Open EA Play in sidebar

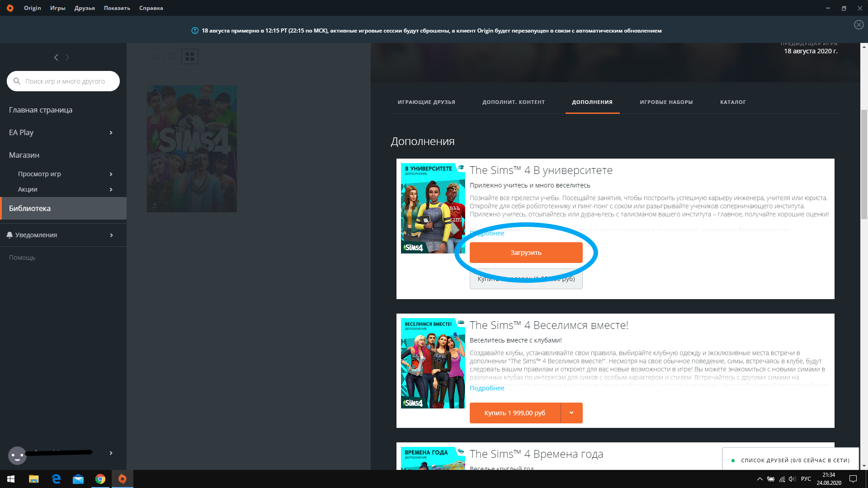click(x=21, y=132)
